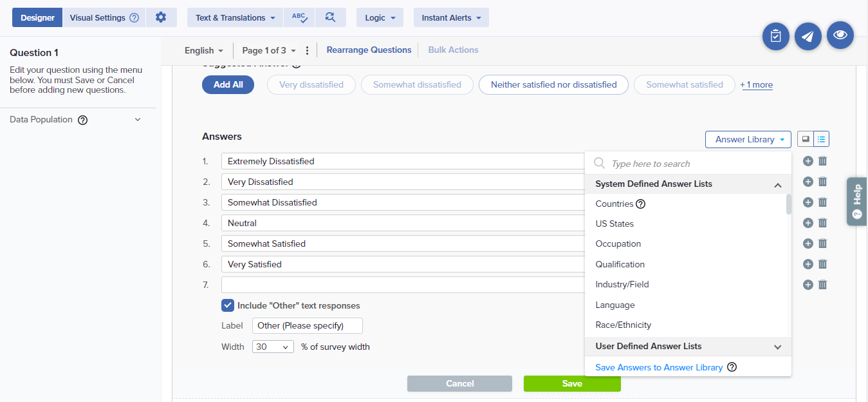Switch to single-box answer view toggle

pos(805,139)
